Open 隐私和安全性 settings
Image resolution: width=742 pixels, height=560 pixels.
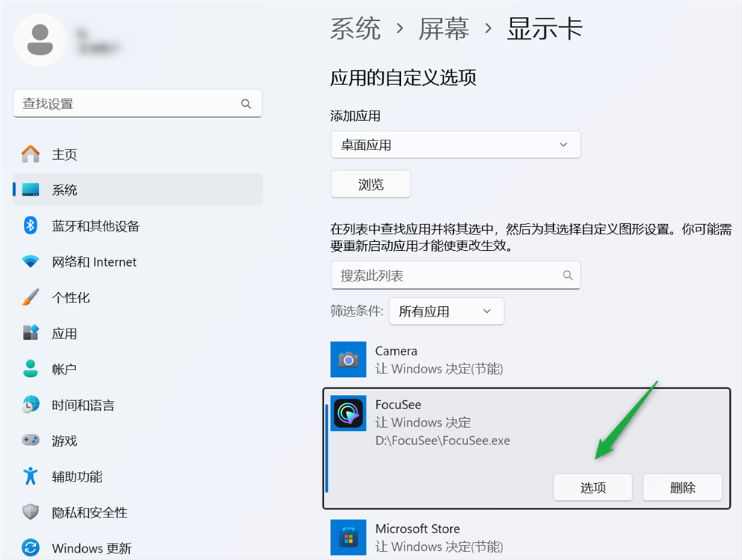click(x=90, y=513)
